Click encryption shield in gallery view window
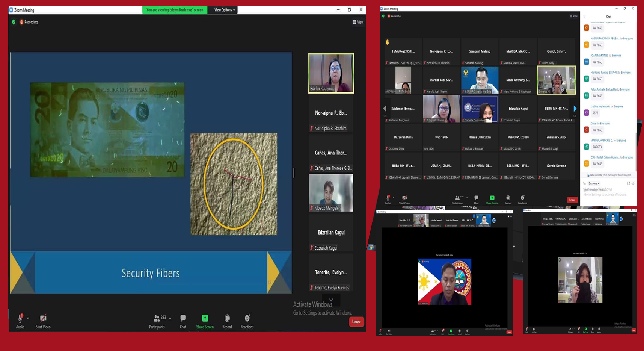This screenshot has width=644, height=351. [x=383, y=16]
